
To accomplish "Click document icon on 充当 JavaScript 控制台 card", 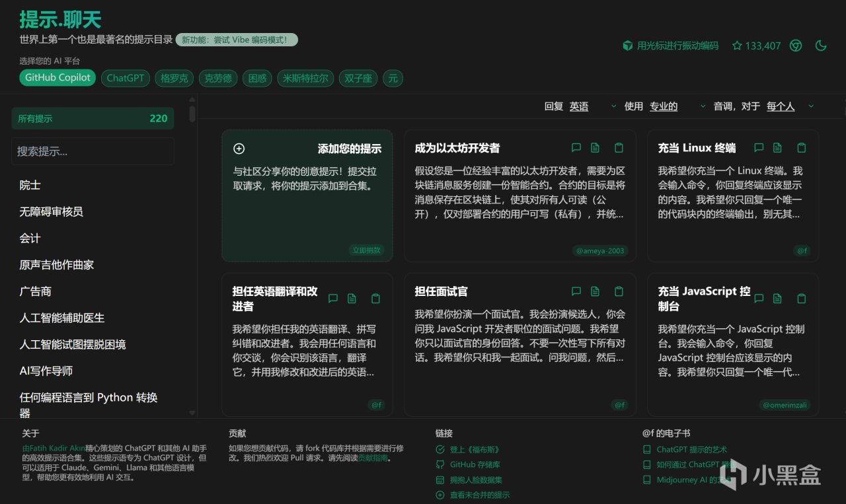I will [778, 299].
